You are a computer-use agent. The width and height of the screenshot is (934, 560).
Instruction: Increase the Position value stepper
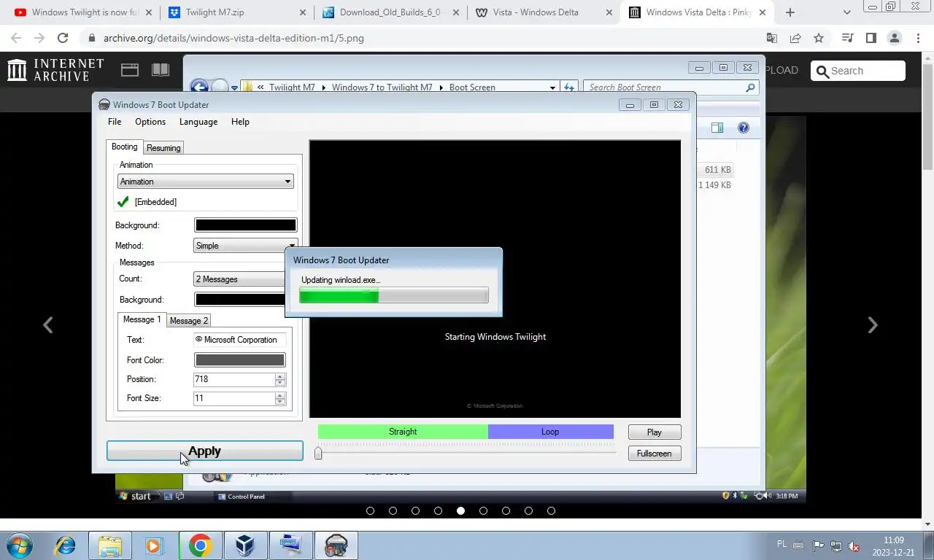tap(280, 376)
